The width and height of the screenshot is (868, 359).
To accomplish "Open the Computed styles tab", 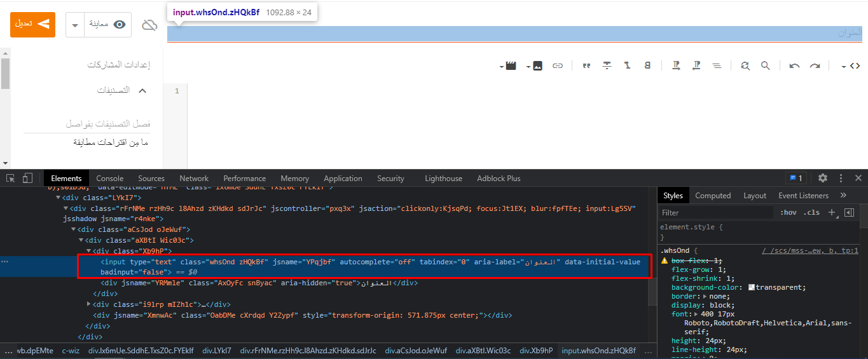I will [713, 196].
